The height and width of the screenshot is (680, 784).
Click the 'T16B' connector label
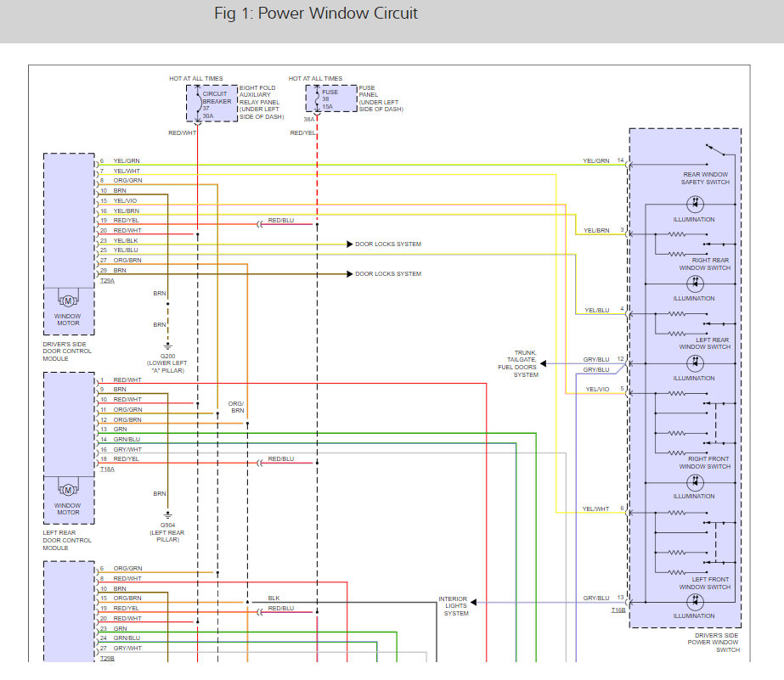click(x=618, y=610)
